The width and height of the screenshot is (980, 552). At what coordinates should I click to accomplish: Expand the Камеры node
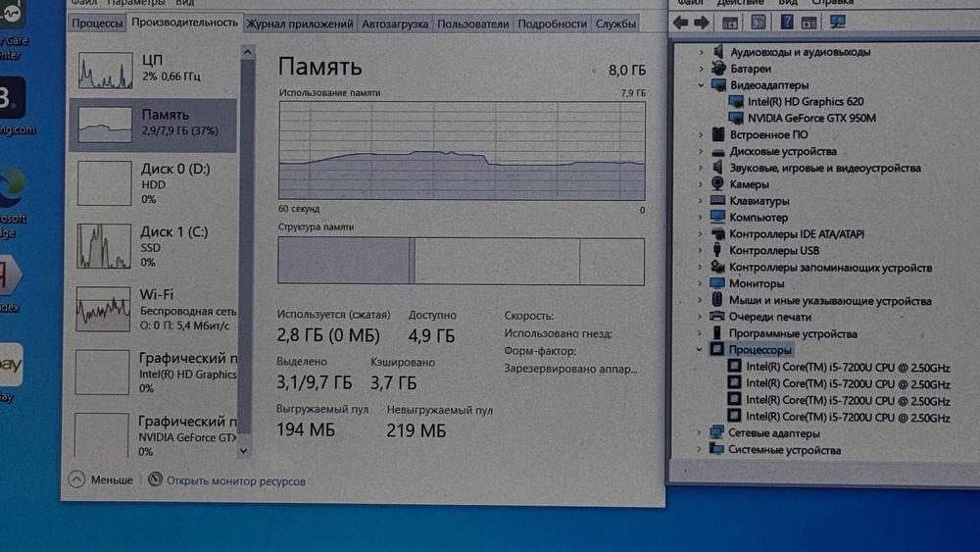click(x=702, y=184)
